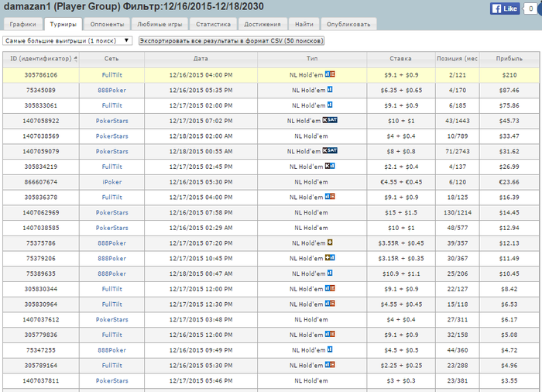Expand the Самые большие выигрыши dropdown
This screenshot has width=542, height=392.
[67, 41]
